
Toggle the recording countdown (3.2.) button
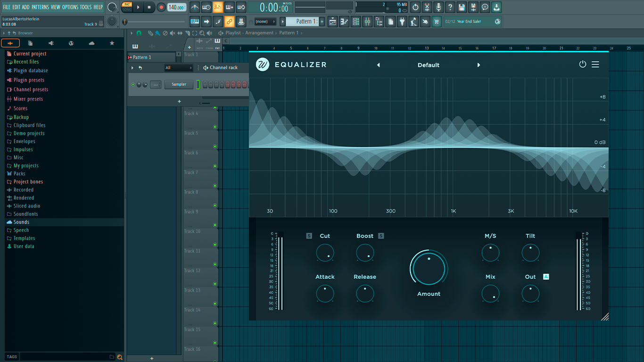(x=218, y=7)
